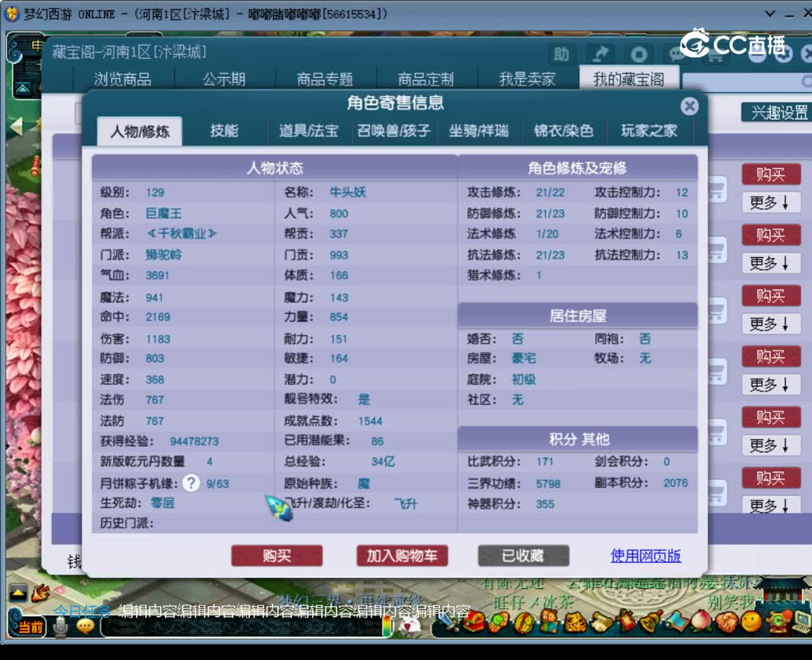Click the gold coin trade icon

pos(524,623)
